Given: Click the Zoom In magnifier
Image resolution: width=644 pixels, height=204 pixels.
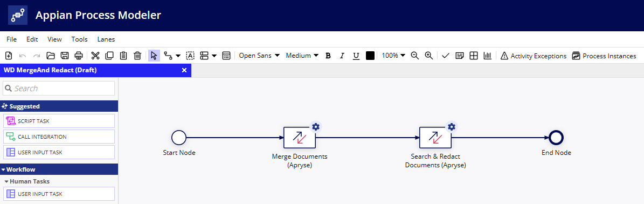Looking at the screenshot, I should pos(429,56).
